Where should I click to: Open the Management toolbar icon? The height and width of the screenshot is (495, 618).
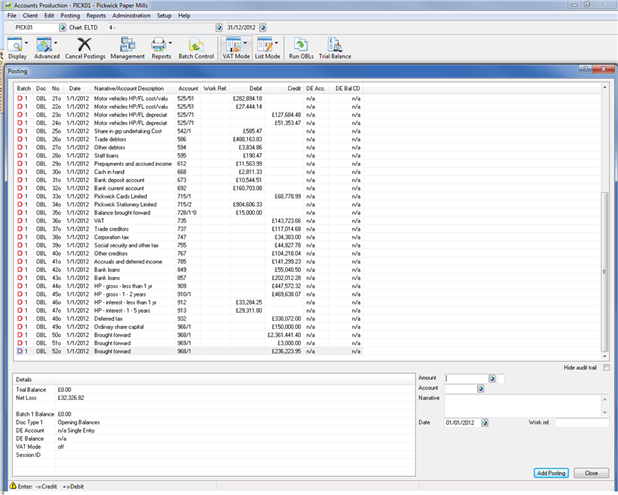[127, 47]
